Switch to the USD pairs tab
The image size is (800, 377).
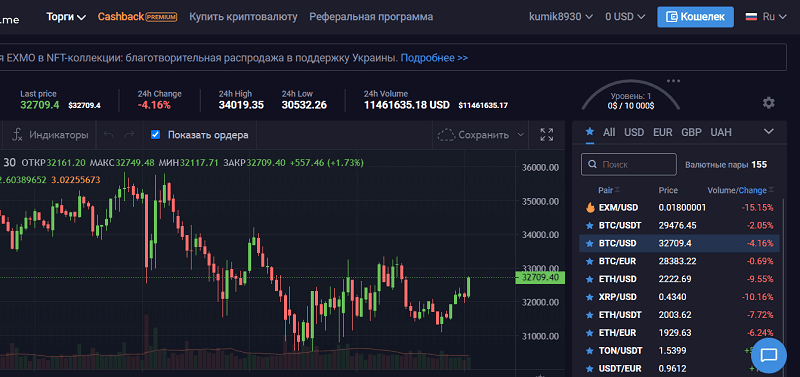coord(634,132)
